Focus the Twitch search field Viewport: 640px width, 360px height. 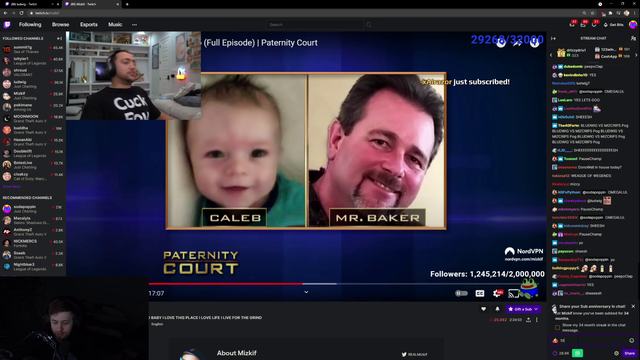click(315, 24)
